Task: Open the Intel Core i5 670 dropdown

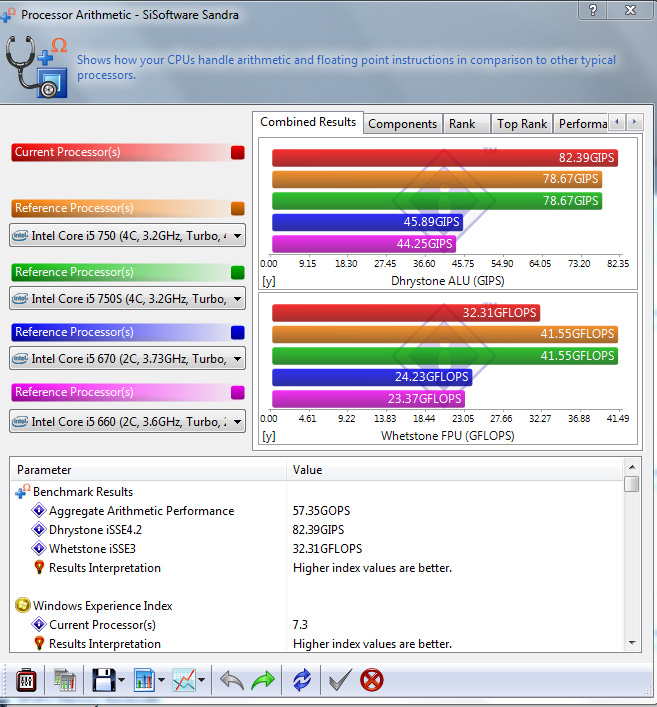Action: 128,359
